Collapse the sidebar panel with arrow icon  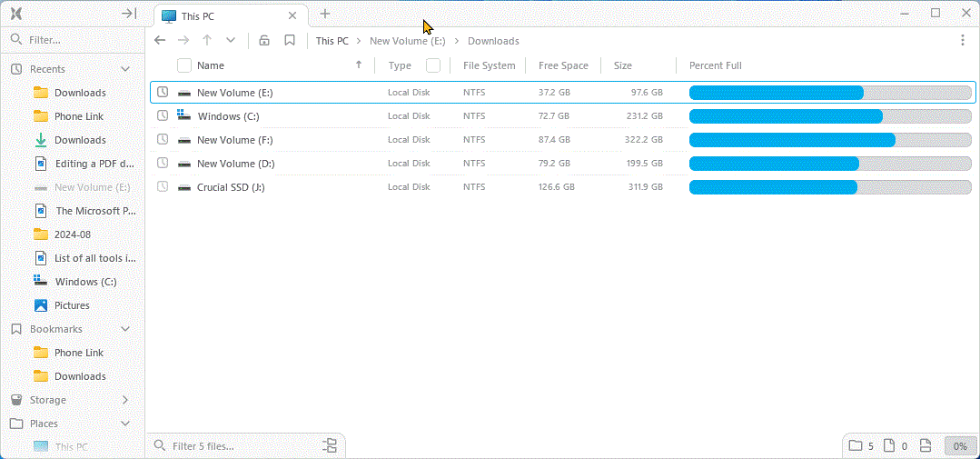129,13
